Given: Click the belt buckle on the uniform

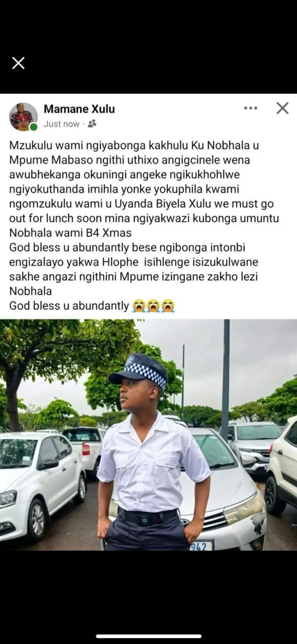Looking at the screenshot, I should point(145,519).
